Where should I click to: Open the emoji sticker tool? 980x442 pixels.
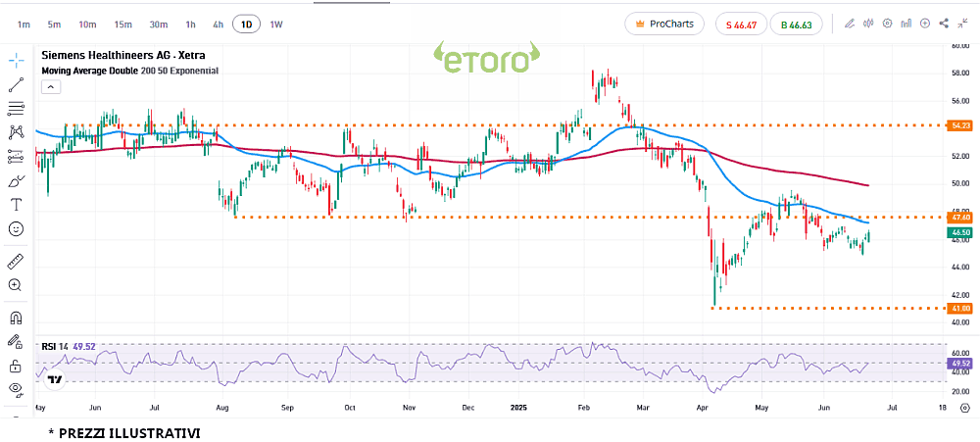tap(16, 228)
